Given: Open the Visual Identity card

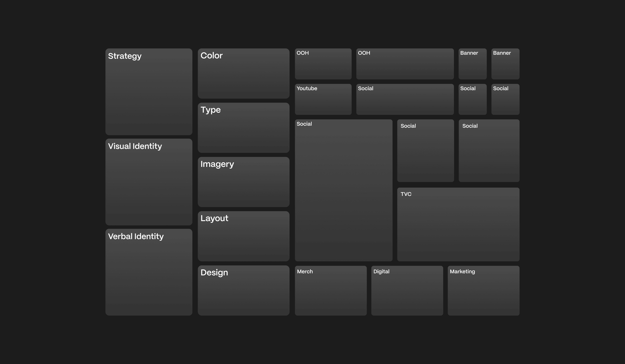Looking at the screenshot, I should pyautogui.click(x=149, y=182).
